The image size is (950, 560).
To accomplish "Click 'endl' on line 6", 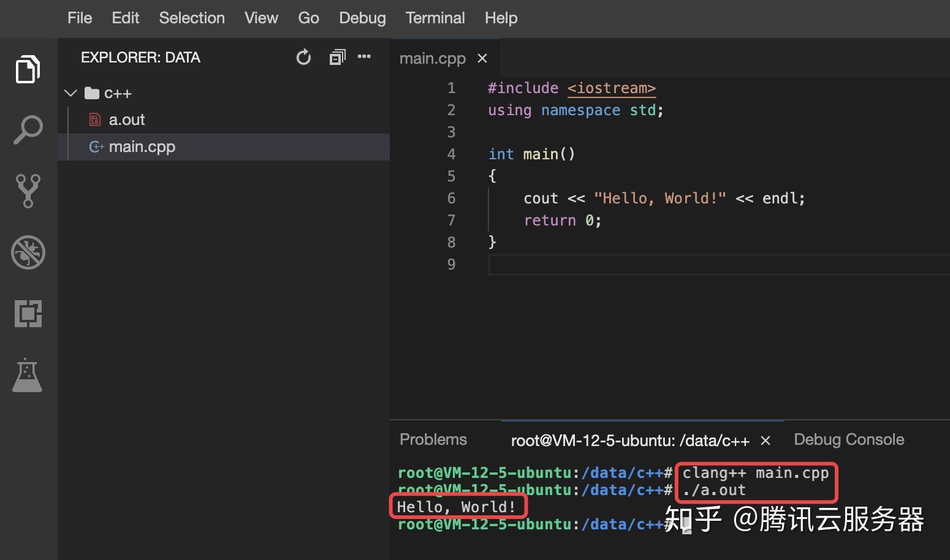I will coord(780,199).
